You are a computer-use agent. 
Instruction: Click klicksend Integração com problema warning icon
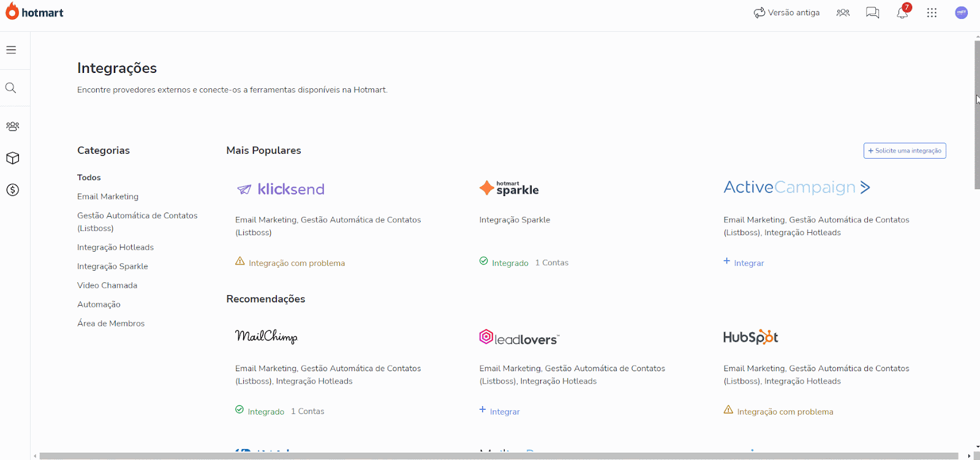pos(240,262)
